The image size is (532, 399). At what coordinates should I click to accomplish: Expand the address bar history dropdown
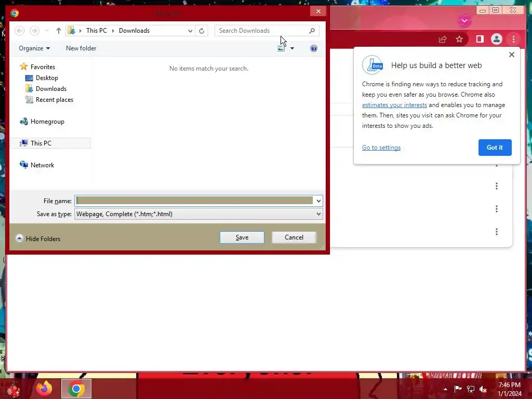point(190,31)
